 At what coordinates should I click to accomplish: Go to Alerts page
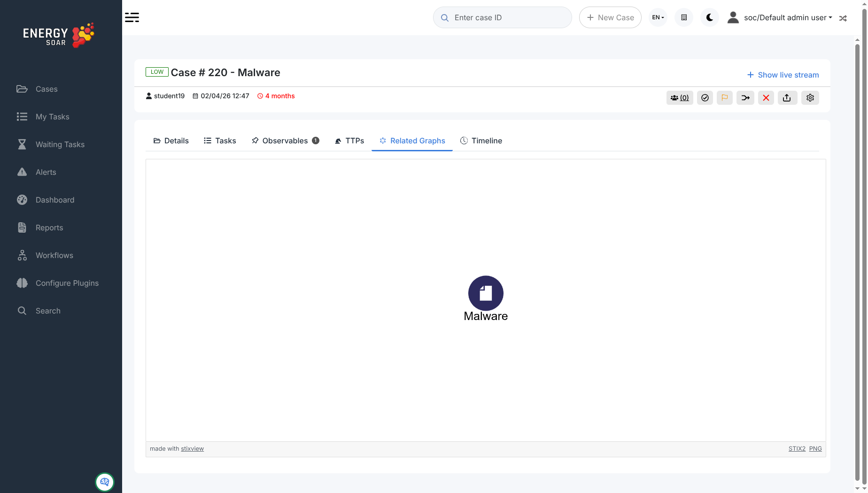click(37, 172)
